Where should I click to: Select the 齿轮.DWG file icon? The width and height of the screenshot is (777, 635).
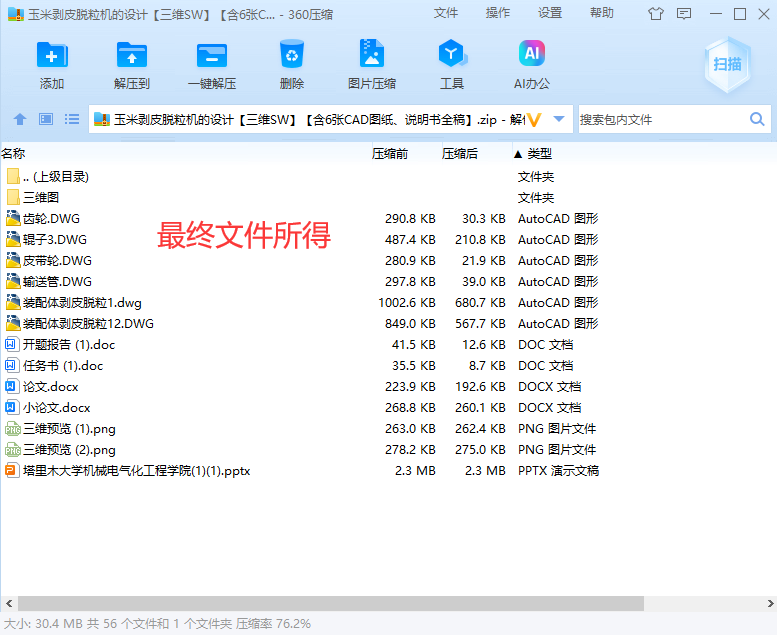(x=13, y=219)
